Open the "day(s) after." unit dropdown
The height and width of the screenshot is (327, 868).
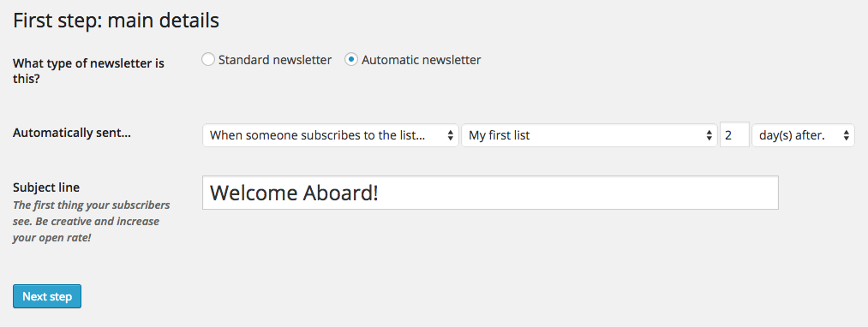[803, 135]
